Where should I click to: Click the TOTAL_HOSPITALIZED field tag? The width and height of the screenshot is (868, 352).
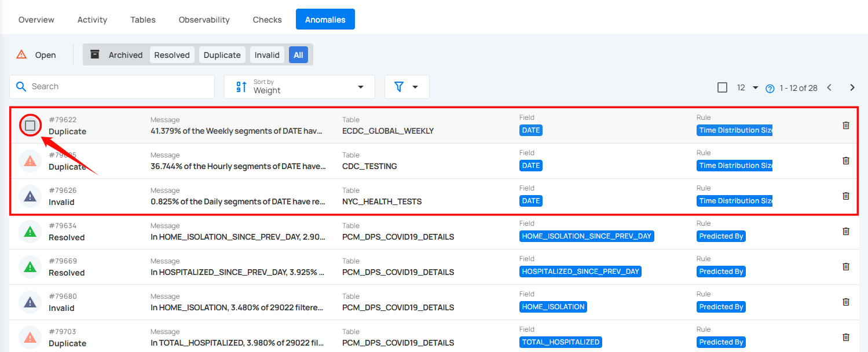tap(561, 342)
